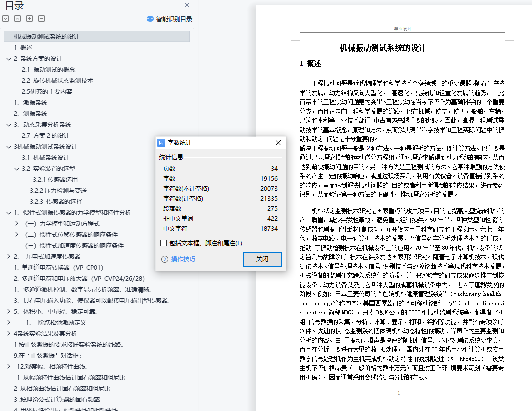Collapse the 3.2 实验装置的选型 node
The image size is (532, 411).
(x=17, y=168)
